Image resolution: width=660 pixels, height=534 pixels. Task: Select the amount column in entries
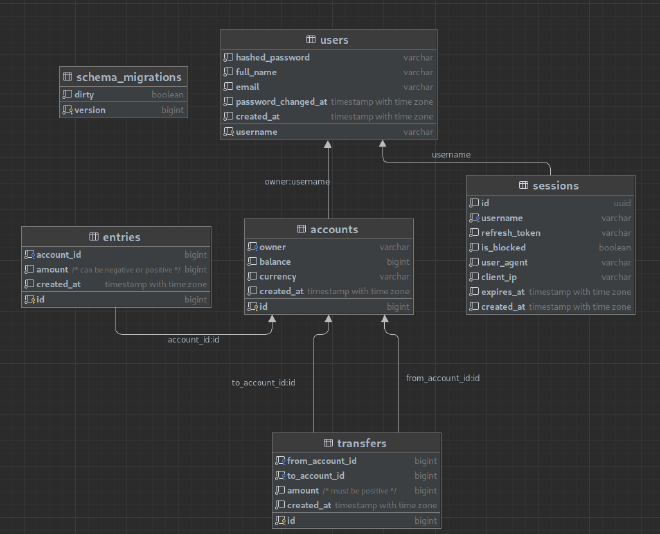tap(116, 269)
